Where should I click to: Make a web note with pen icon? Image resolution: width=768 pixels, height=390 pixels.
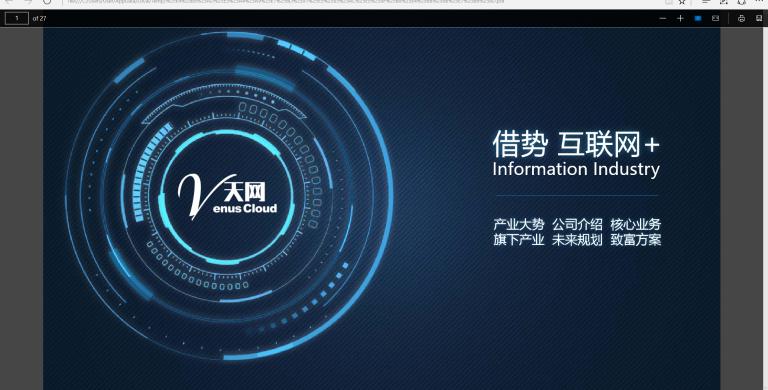(x=724, y=2)
